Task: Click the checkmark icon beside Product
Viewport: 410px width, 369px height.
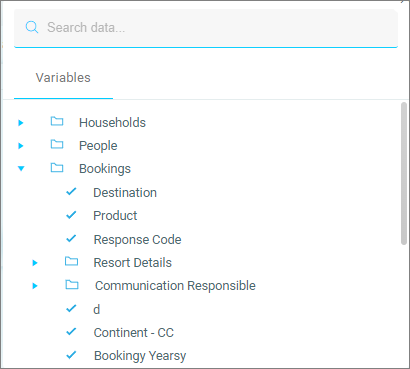Action: pos(71,215)
